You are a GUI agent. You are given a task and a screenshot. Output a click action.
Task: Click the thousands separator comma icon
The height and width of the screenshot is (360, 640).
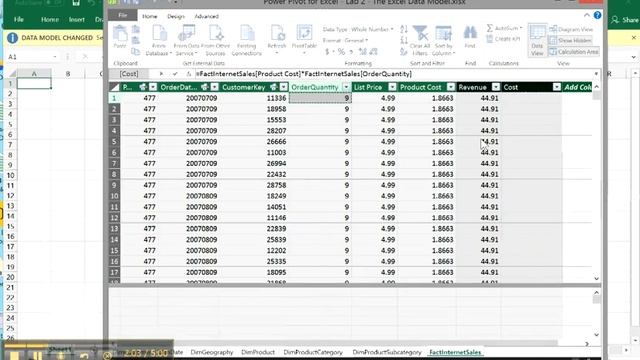click(x=351, y=52)
